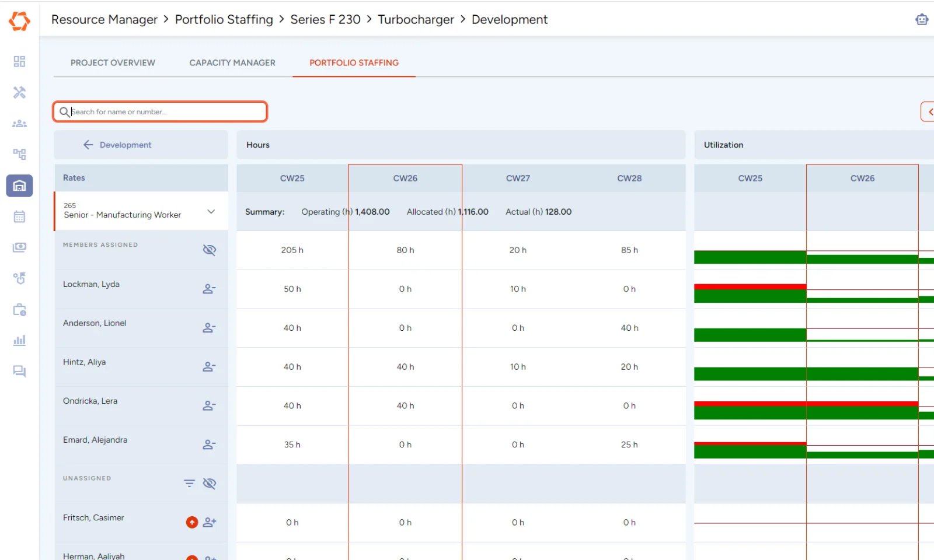
Task: Open the dashboard icon in the sidebar
Action: pos(19,62)
